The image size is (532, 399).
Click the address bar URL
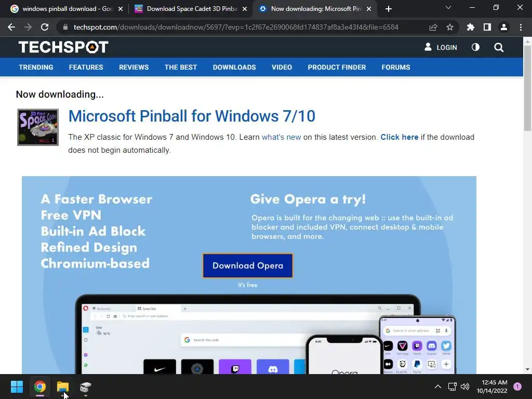(x=236, y=27)
